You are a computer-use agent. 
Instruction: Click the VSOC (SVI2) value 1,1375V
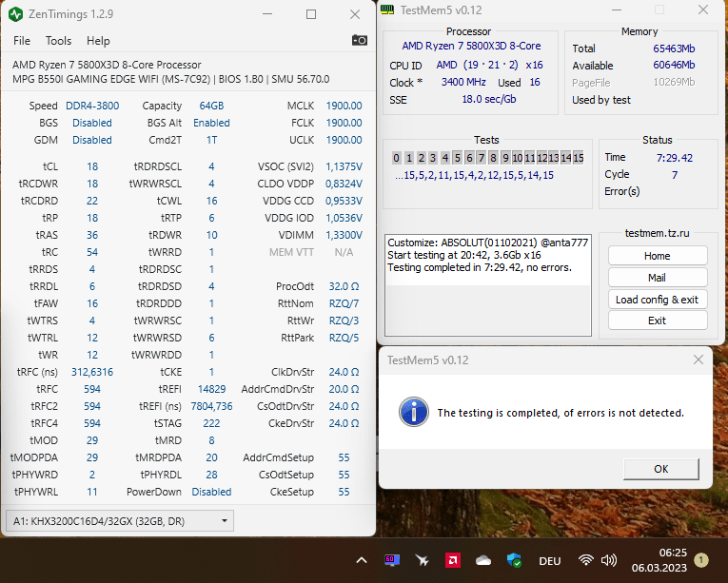344,166
